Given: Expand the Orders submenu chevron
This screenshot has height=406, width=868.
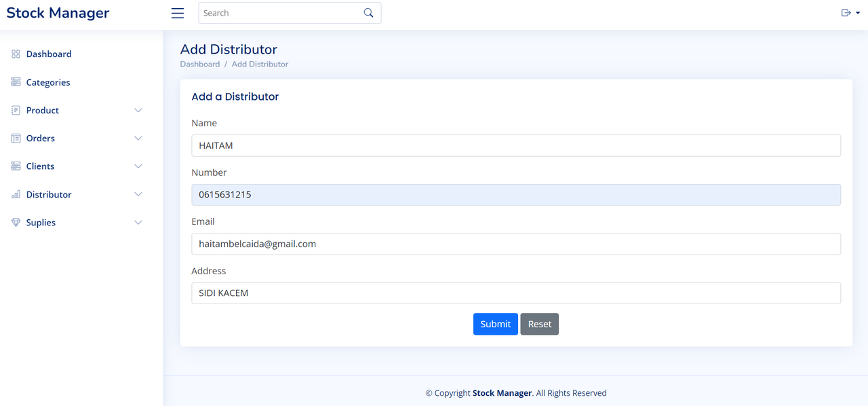Looking at the screenshot, I should click(x=138, y=138).
